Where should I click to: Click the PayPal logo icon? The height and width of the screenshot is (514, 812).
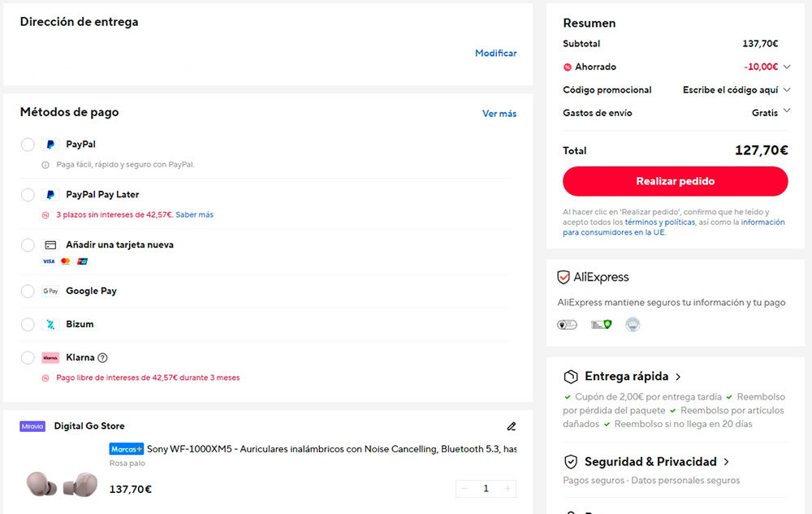tap(50, 145)
